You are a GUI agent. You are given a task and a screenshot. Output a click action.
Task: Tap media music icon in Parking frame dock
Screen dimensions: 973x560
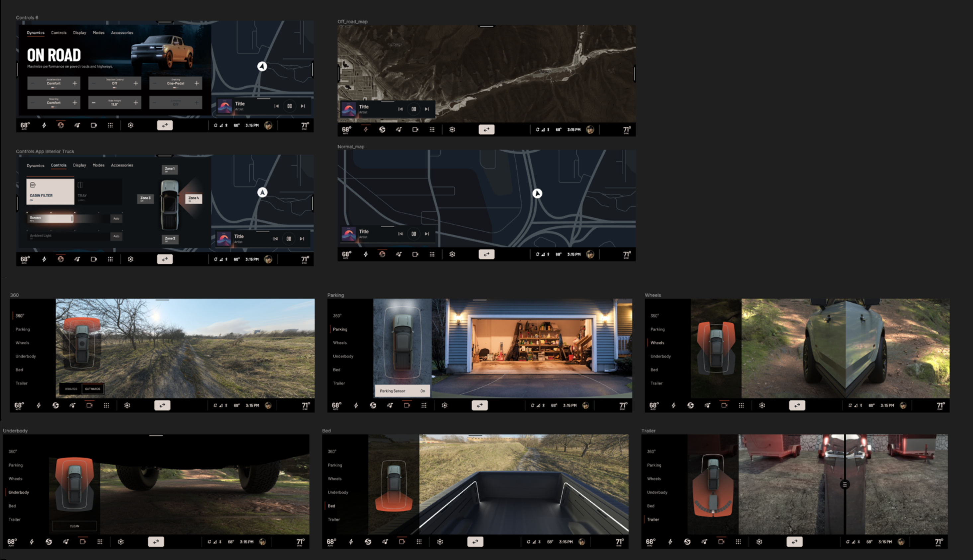point(390,405)
